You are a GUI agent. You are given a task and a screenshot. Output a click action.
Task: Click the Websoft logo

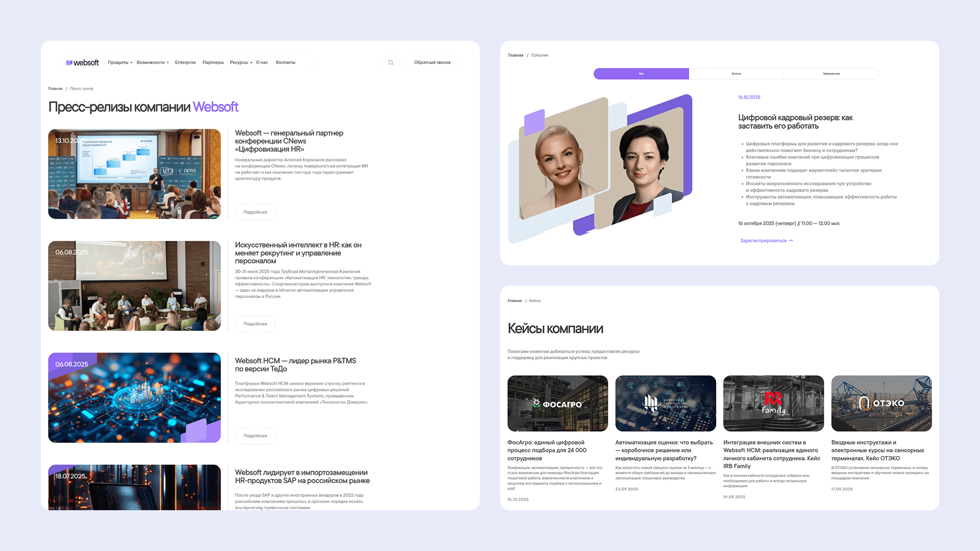83,63
